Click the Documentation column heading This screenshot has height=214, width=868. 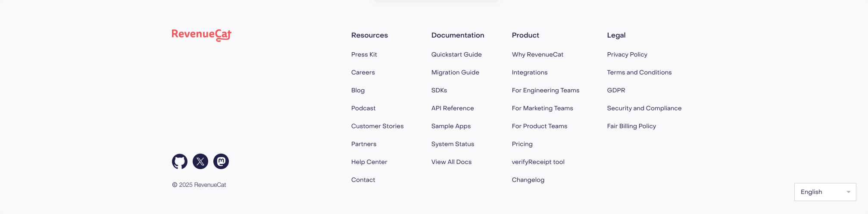point(458,35)
